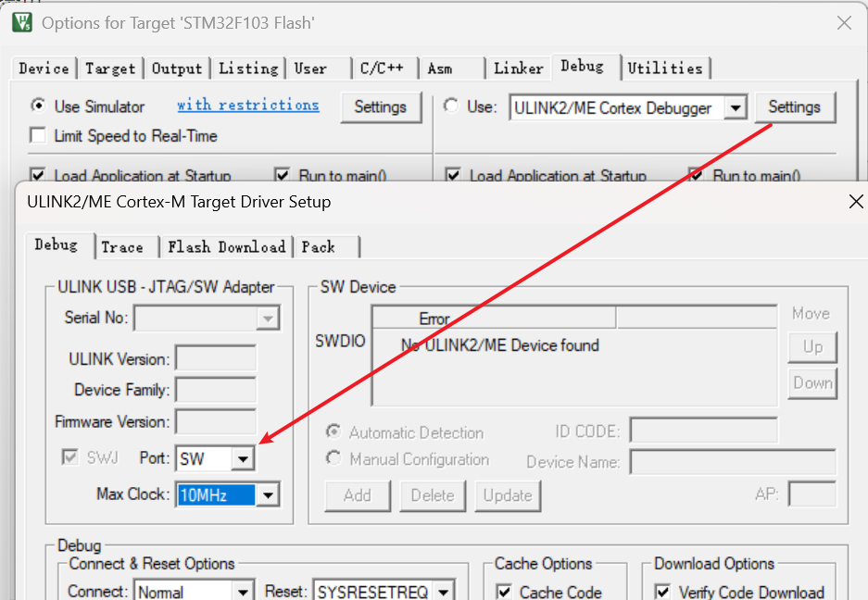This screenshot has height=600, width=868.
Task: Switch to the Output tab
Action: point(177,69)
